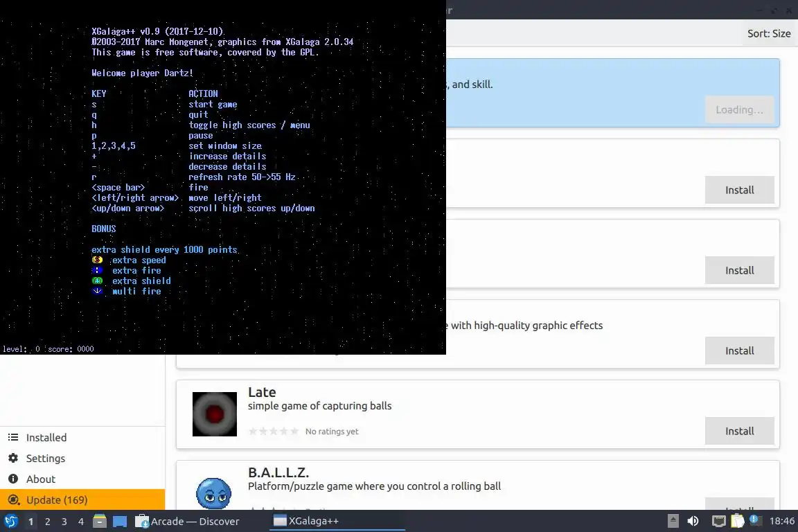Click 'simple game of capturing balls' description

click(x=319, y=406)
